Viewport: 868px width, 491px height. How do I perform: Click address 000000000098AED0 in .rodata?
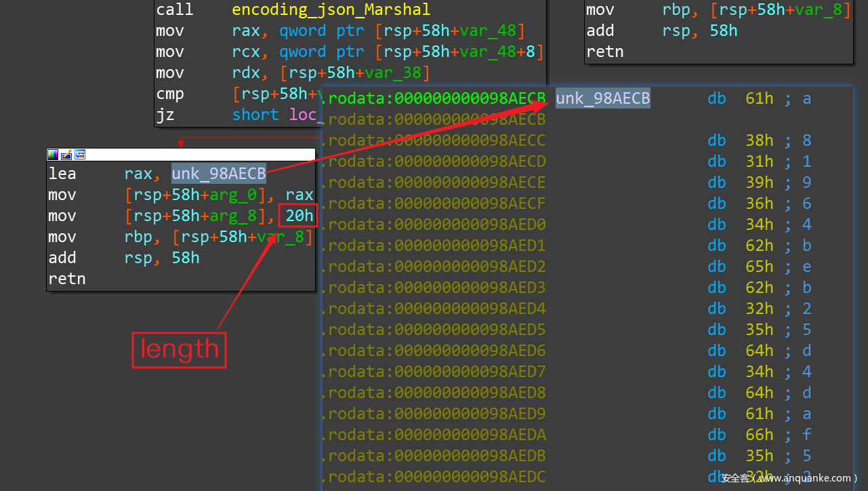[470, 224]
